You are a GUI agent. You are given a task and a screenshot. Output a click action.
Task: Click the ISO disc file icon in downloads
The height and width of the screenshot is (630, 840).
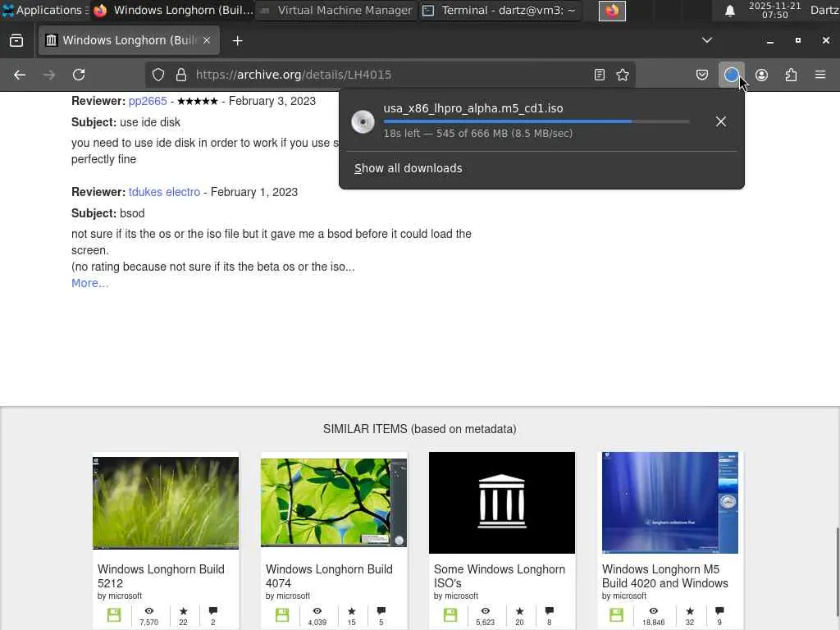(363, 122)
